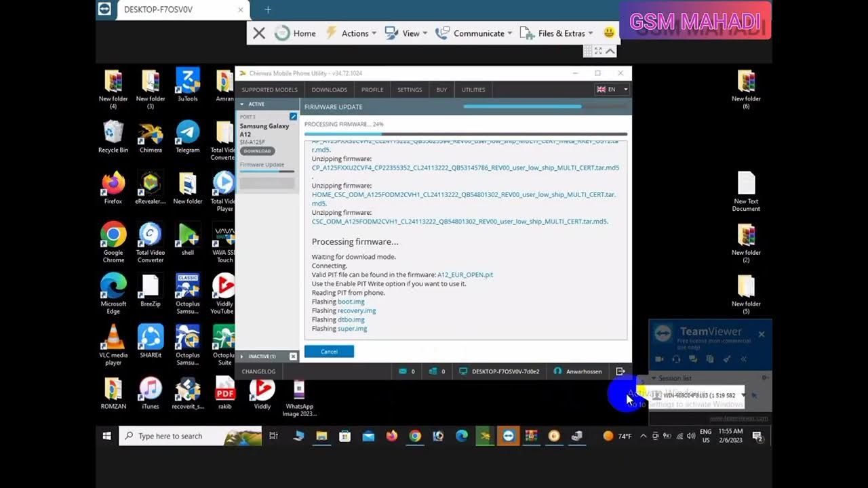Click the dtbo.img link in the log

click(x=351, y=319)
